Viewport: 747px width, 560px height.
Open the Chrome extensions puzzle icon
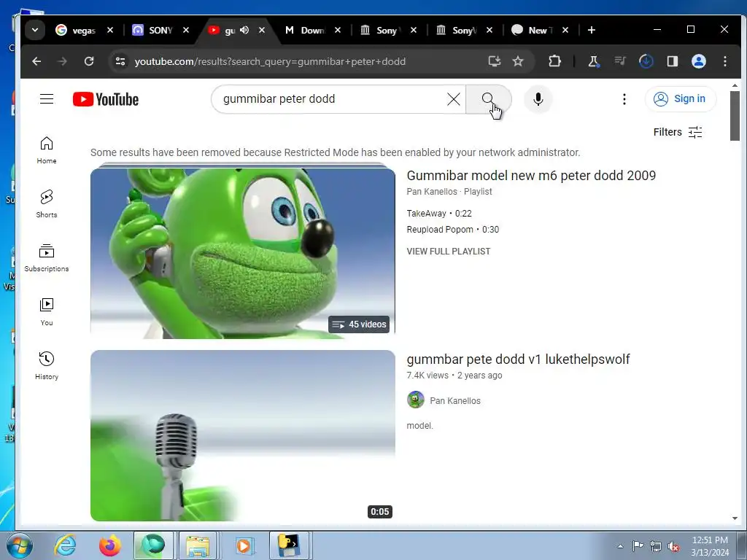point(554,61)
